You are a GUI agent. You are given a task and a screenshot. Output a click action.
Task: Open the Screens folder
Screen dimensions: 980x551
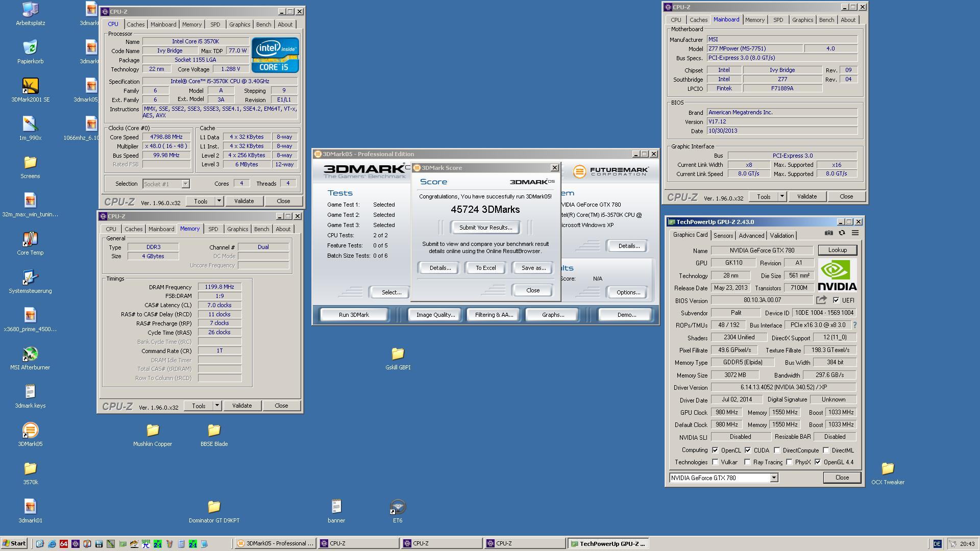click(x=30, y=166)
